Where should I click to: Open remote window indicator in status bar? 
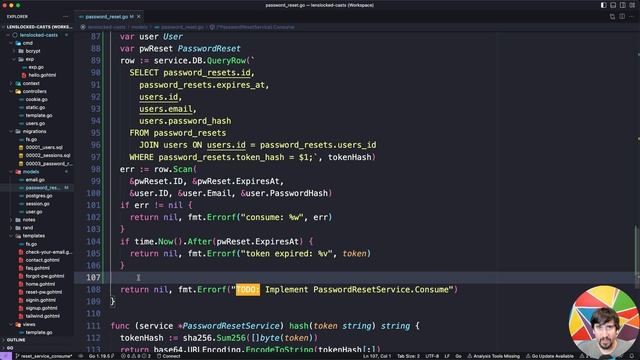pos(6,356)
